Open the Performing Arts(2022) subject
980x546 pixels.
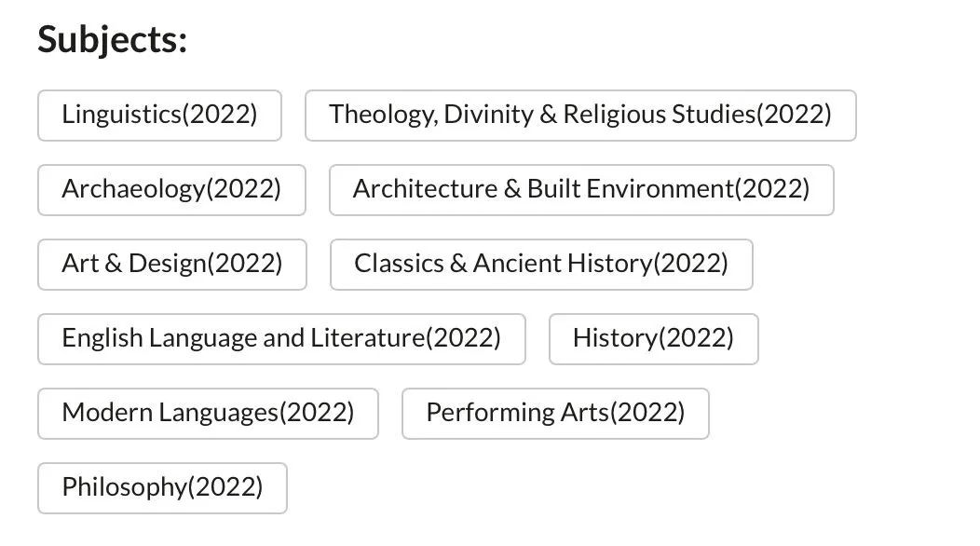click(555, 414)
